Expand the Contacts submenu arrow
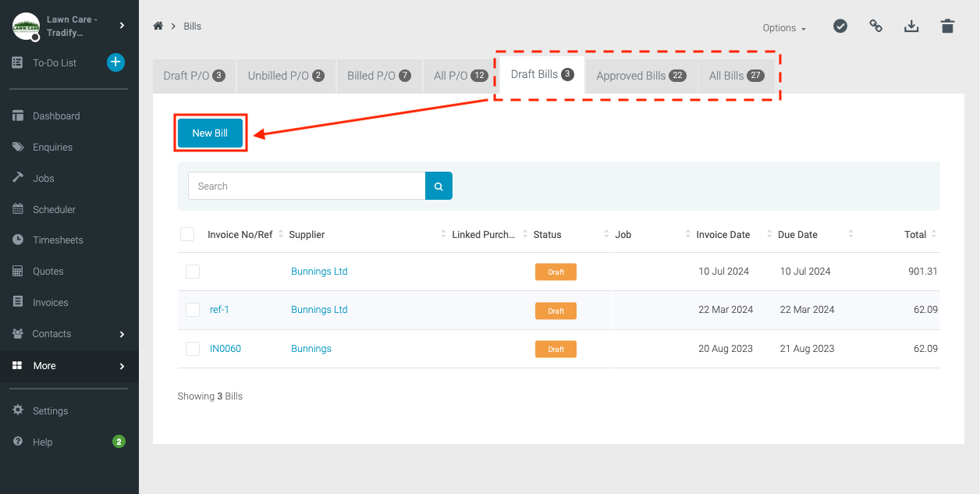 click(x=122, y=334)
